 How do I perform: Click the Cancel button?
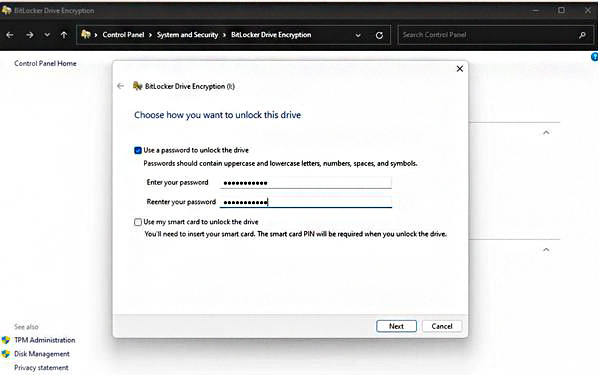click(x=442, y=326)
